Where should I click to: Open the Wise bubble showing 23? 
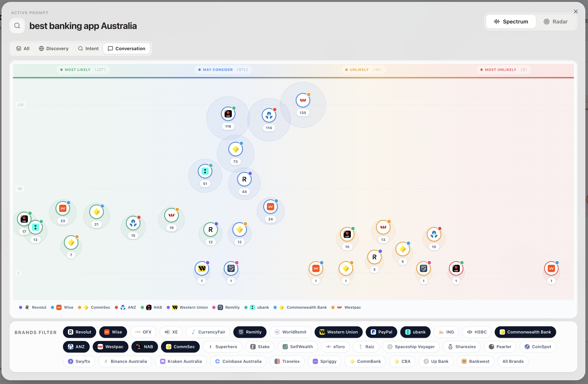tap(63, 208)
